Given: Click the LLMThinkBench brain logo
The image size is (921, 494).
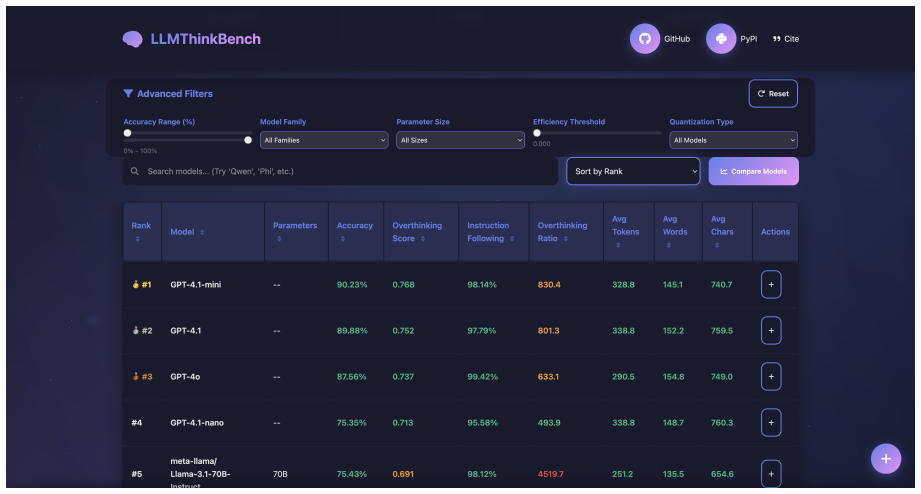Looking at the screenshot, I should [x=132, y=39].
